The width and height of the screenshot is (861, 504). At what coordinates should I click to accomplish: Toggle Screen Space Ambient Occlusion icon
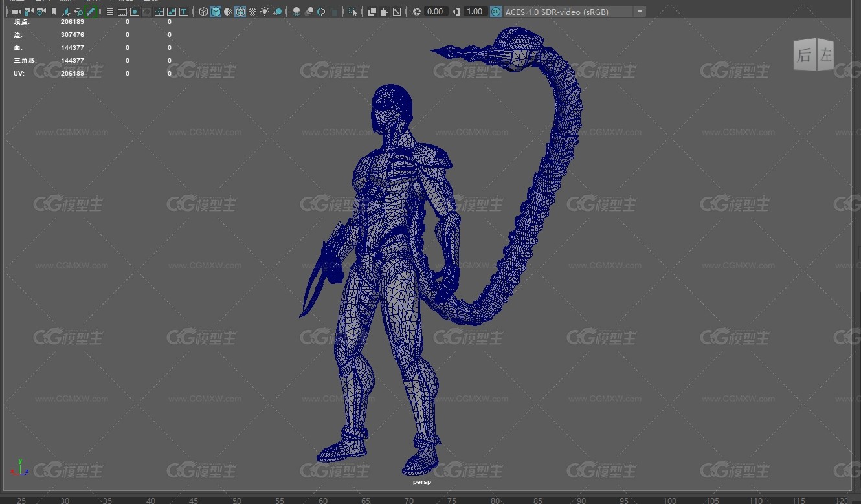pyautogui.click(x=296, y=12)
